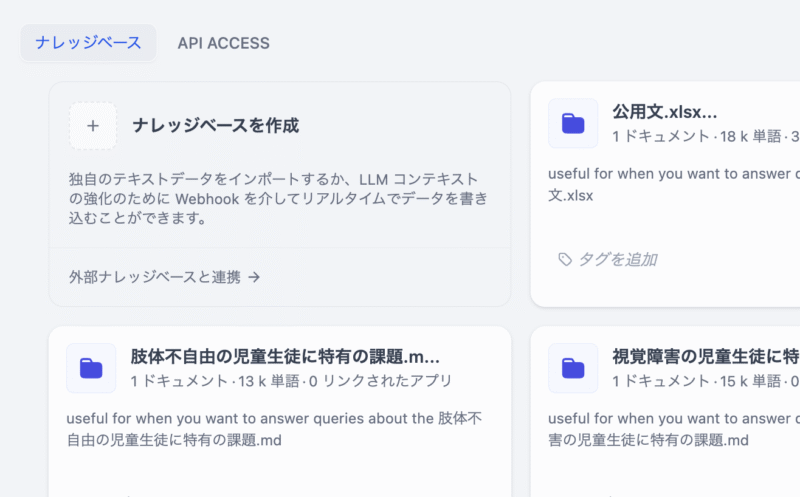Image resolution: width=800 pixels, height=497 pixels.
Task: Click the description under ナレッジベースを作成
Action: (x=278, y=197)
